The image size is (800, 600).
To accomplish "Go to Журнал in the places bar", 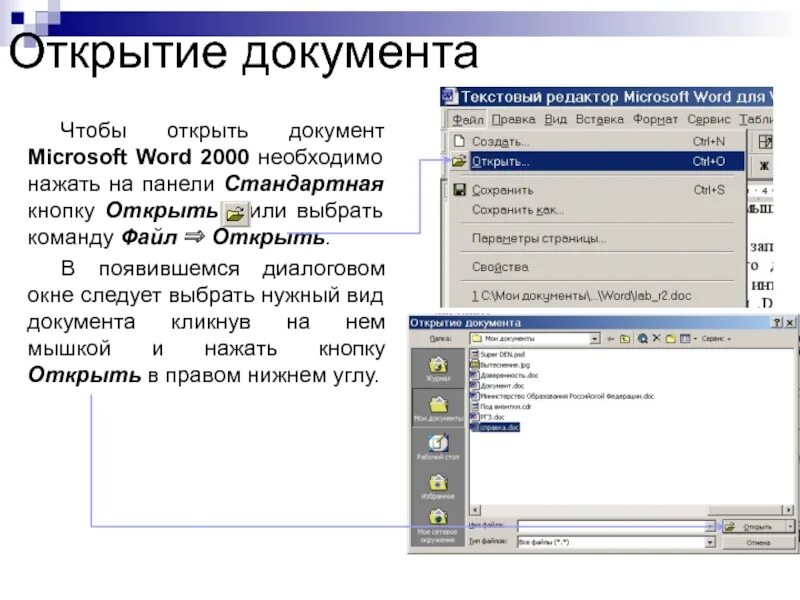I will (x=438, y=368).
